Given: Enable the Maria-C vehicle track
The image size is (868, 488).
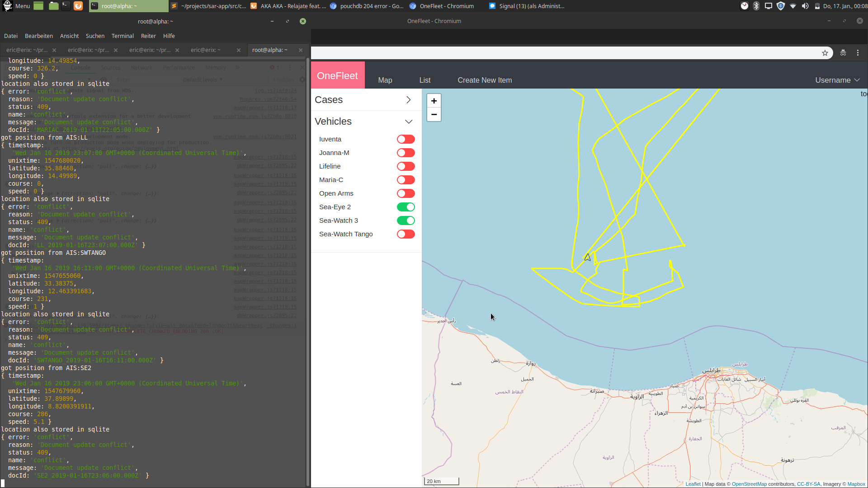Looking at the screenshot, I should [406, 180].
